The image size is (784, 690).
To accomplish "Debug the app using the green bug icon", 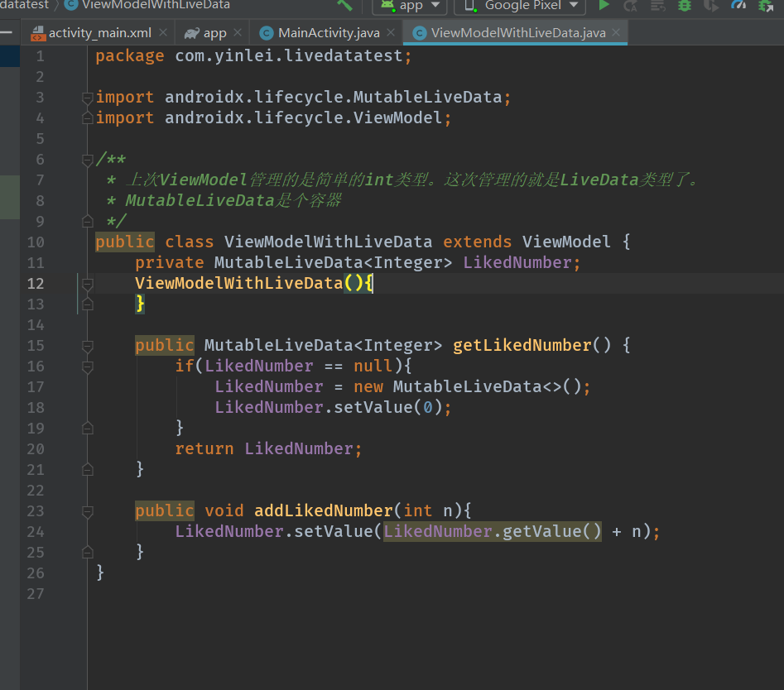I will tap(685, 7).
